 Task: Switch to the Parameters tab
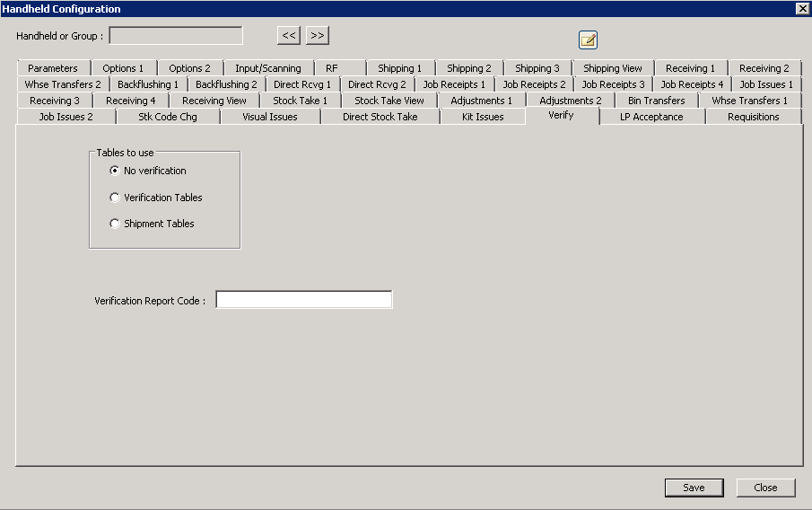pyautogui.click(x=53, y=68)
